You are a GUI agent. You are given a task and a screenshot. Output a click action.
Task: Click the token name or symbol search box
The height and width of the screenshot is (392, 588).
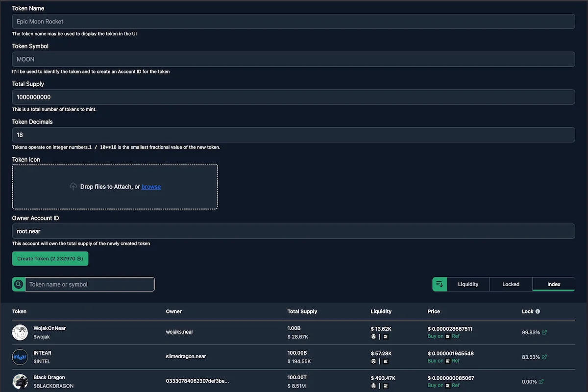90,284
